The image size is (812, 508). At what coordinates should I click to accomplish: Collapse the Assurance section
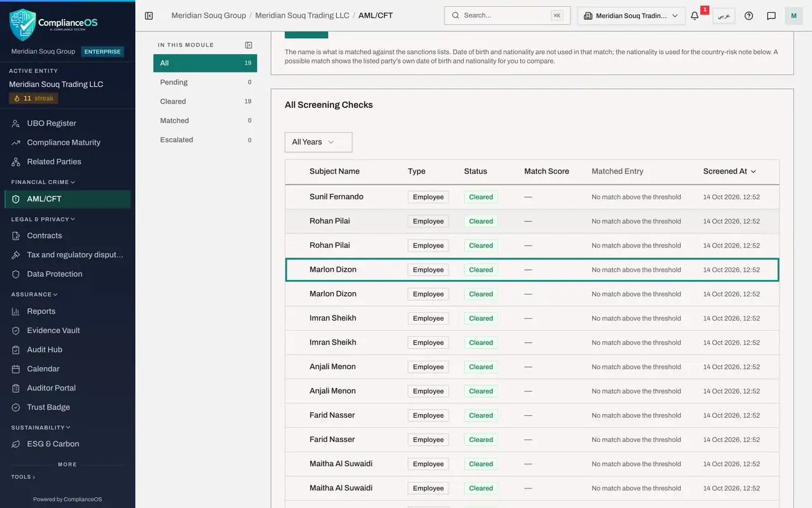[x=34, y=294]
